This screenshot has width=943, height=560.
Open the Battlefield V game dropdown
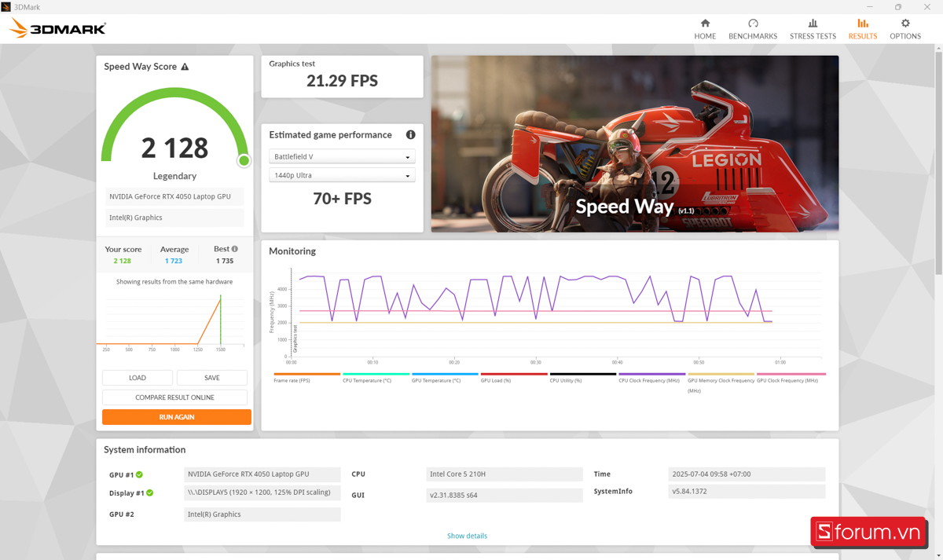tap(342, 157)
